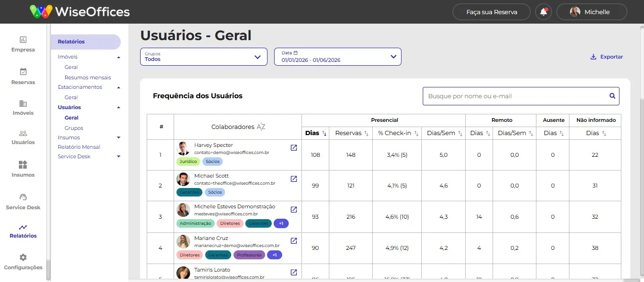Select Relatórios header in side menu
The height and width of the screenshot is (282, 644).
(x=86, y=42)
